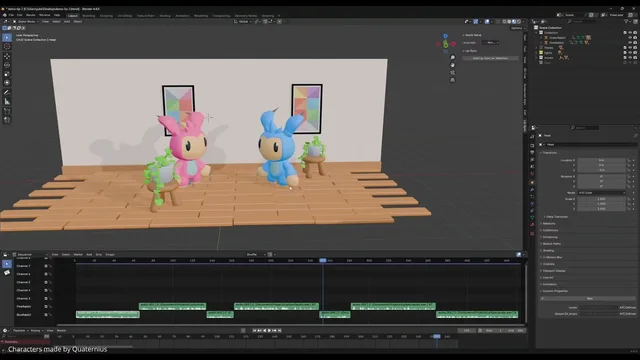The width and height of the screenshot is (640, 360).
Task: Select the Add Cube tool
Action: [x=7, y=111]
